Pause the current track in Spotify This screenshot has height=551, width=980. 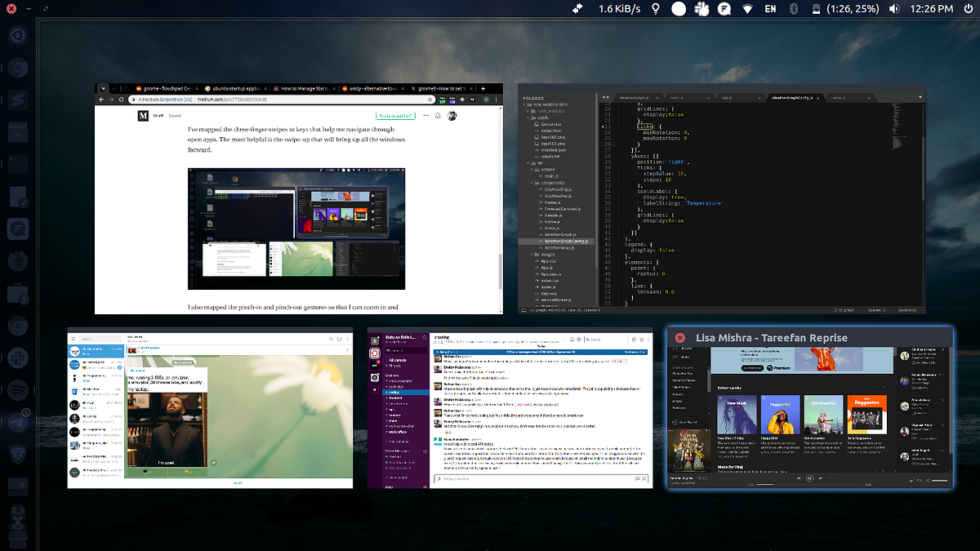(809, 478)
